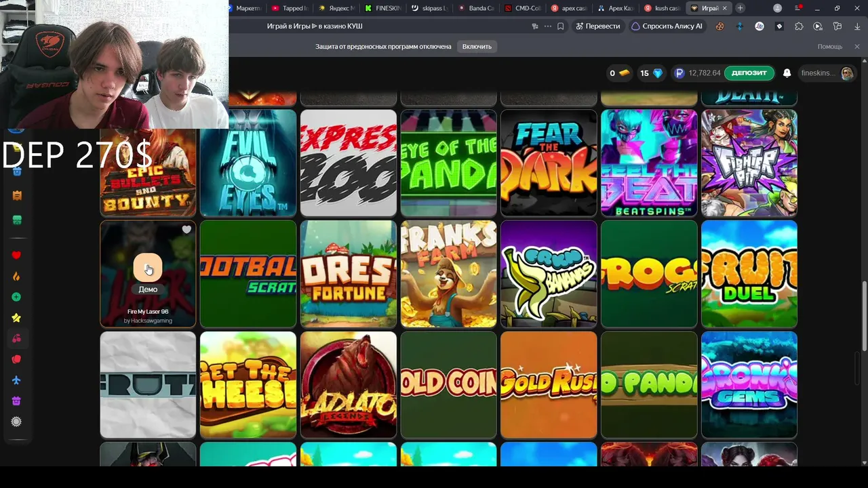
Task: Click the cookie extension icon in browser toolbar
Action: click(x=720, y=26)
